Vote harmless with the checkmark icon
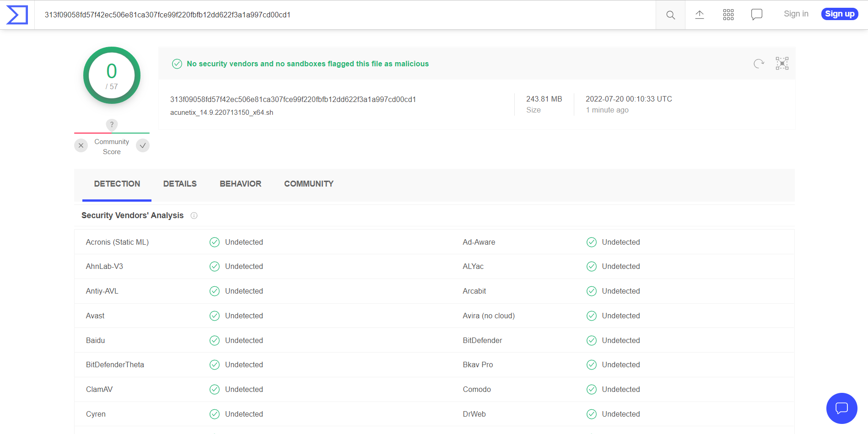Image resolution: width=868 pixels, height=434 pixels. pyautogui.click(x=143, y=145)
